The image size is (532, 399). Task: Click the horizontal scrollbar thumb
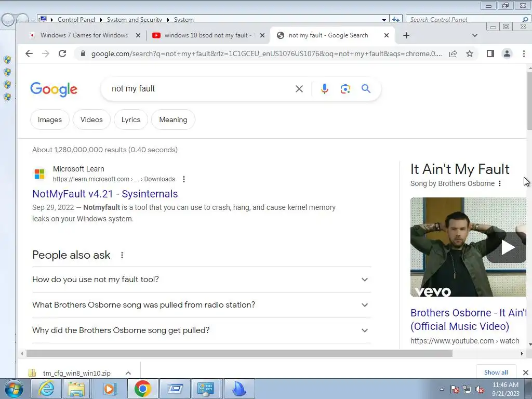coord(240,353)
